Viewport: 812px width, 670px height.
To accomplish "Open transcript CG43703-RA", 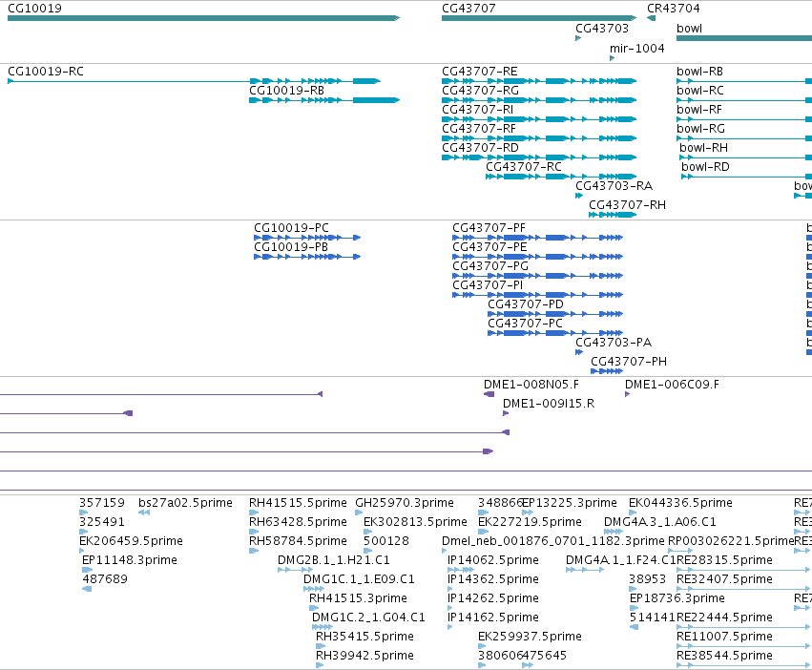I will 579,196.
